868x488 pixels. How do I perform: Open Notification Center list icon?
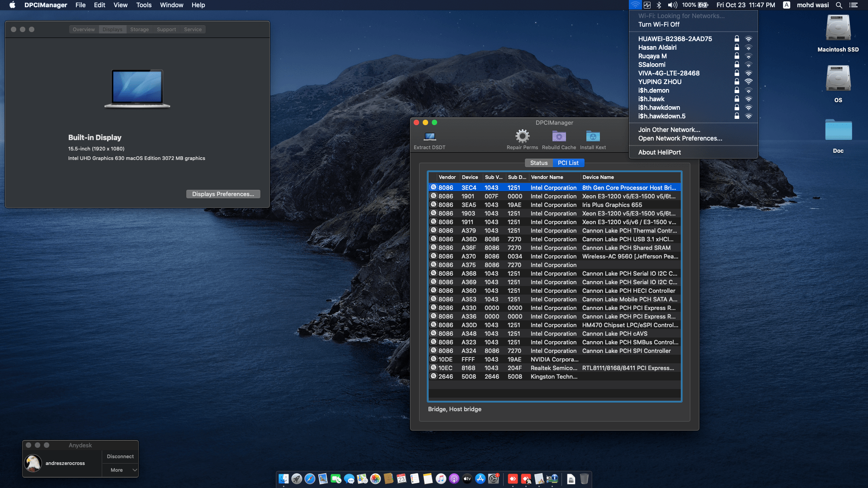pos(853,5)
